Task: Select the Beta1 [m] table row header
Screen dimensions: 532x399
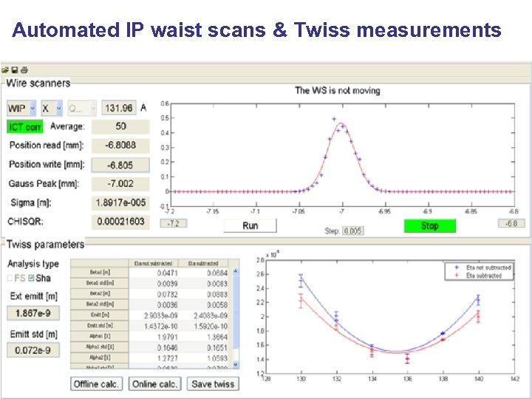Action: tap(100, 272)
